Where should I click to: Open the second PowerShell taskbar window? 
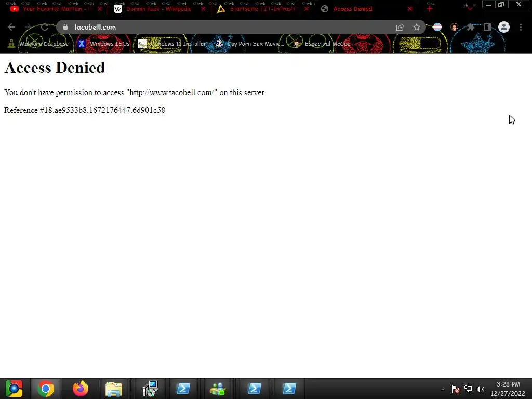pos(255,389)
